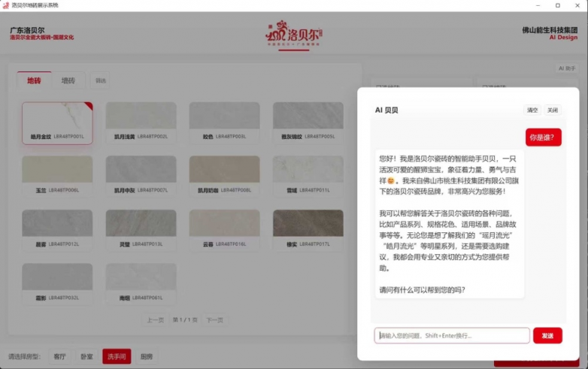The width and height of the screenshot is (588, 369).
Task: Send the message with 发送
Action: coord(547,335)
